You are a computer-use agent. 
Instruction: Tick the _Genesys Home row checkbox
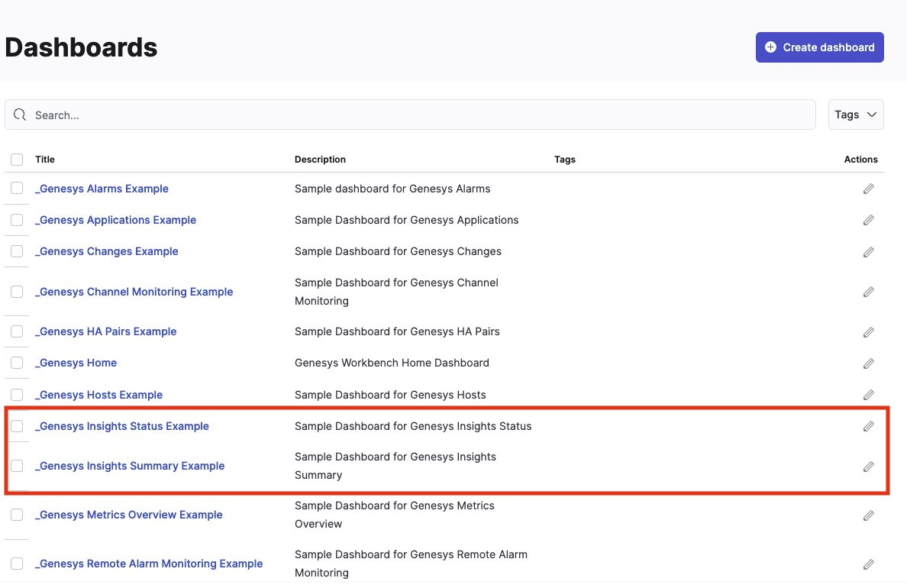pos(17,363)
